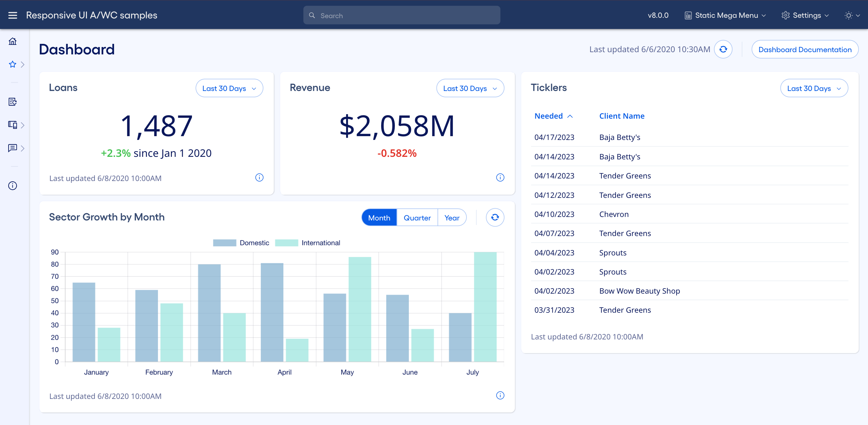
Task: Select the Month tab on Sector Growth
Action: click(379, 218)
